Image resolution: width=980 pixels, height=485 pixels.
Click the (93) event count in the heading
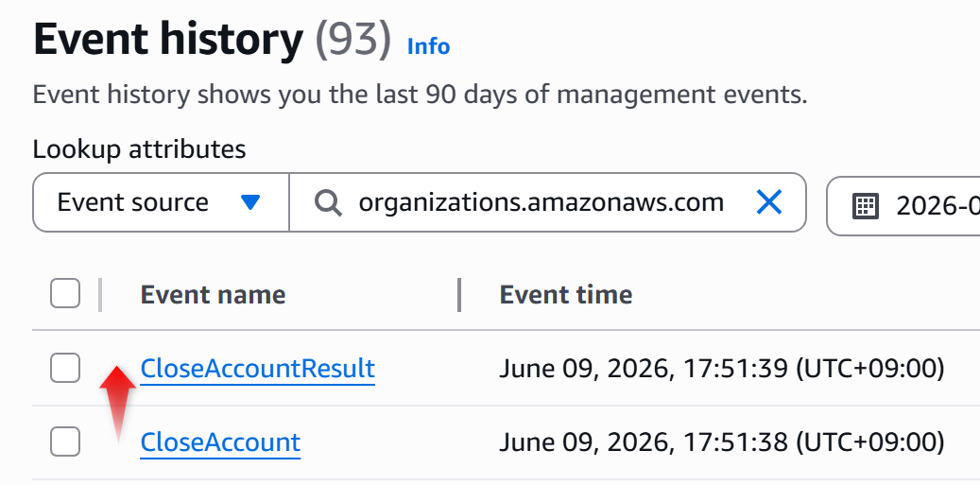[352, 40]
